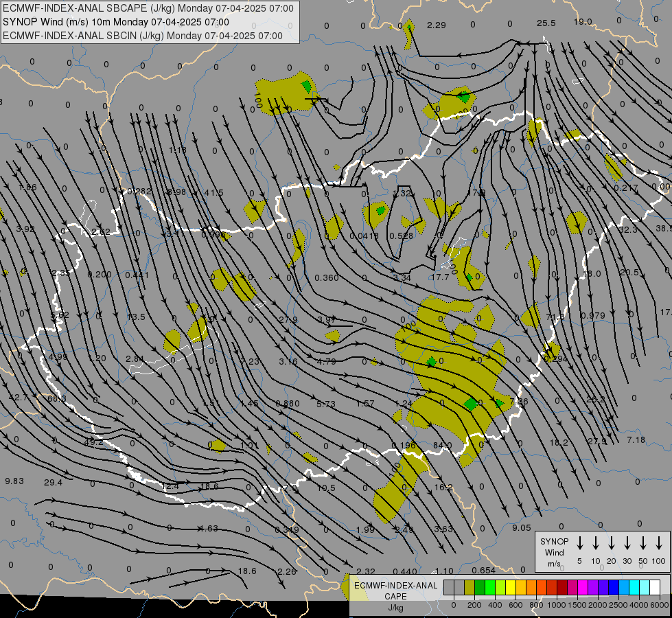Viewport: 672px width, 618px height.
Task: Click the 10 m/s wind arrow in legend
Action: (x=596, y=543)
